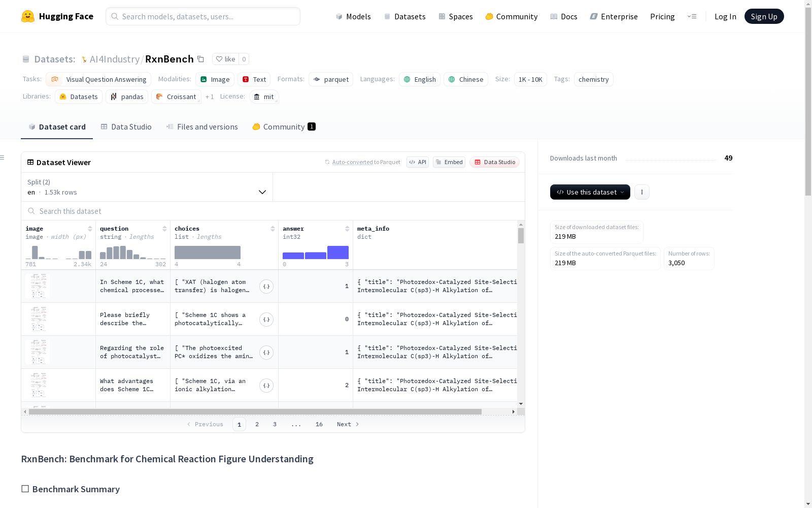Expand the Use this dataset dropdown

click(x=590, y=192)
